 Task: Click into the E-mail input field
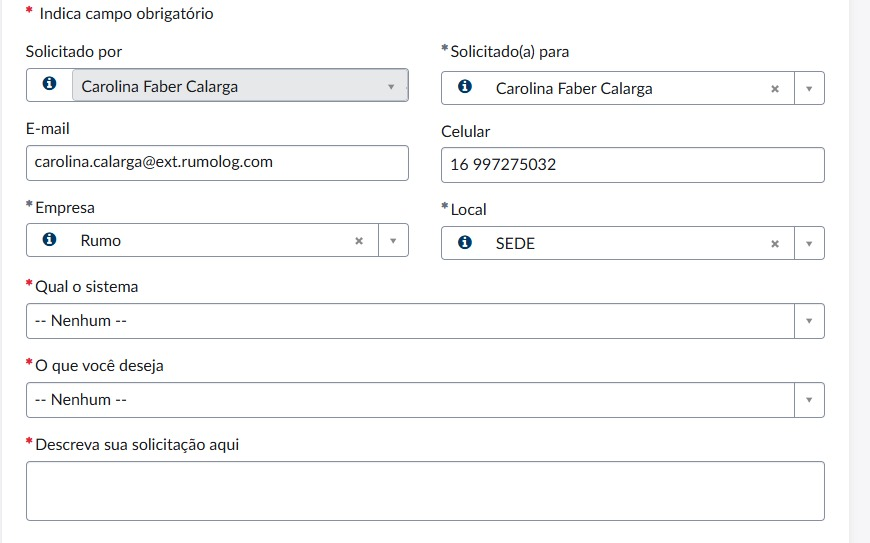point(217,163)
